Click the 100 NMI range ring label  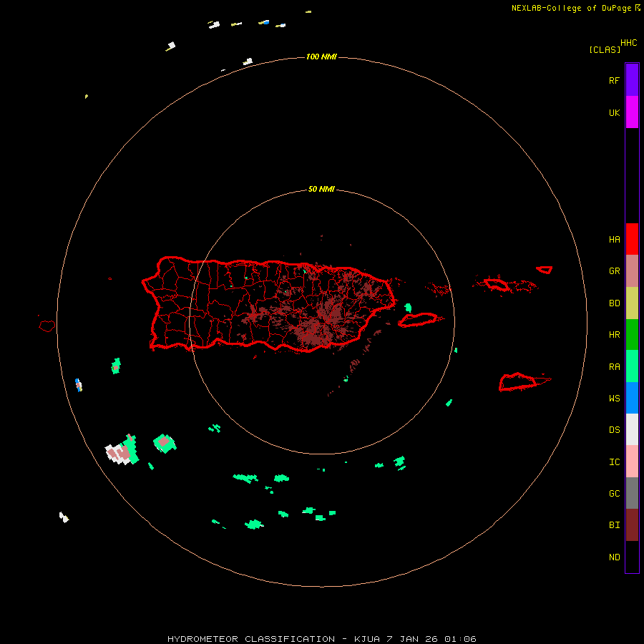pyautogui.click(x=321, y=57)
